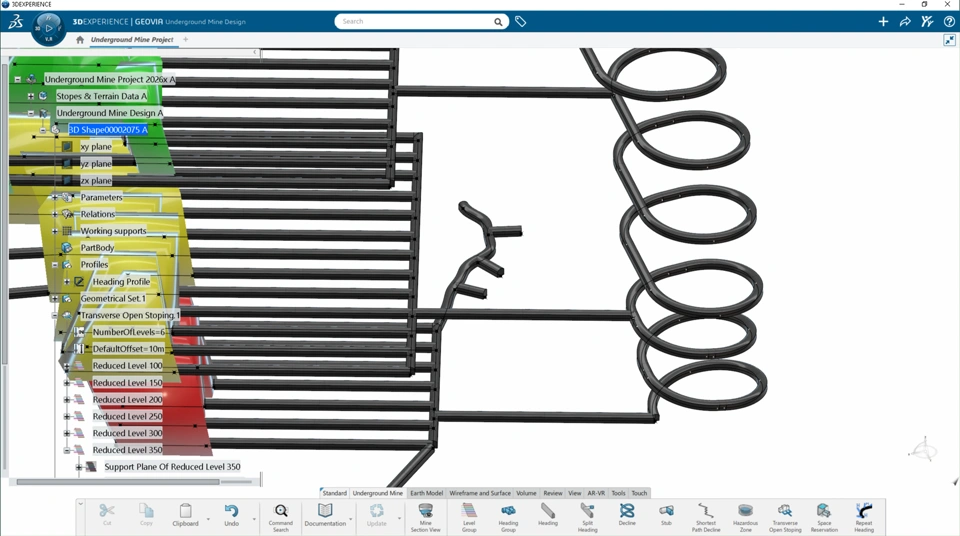Switch to the AR-VR tab
The width and height of the screenshot is (960, 536).
click(x=596, y=493)
